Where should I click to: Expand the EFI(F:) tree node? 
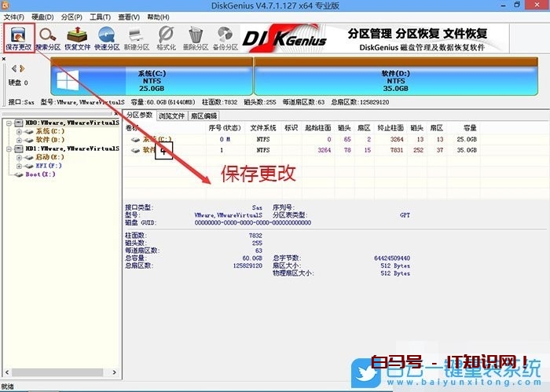tap(19, 166)
